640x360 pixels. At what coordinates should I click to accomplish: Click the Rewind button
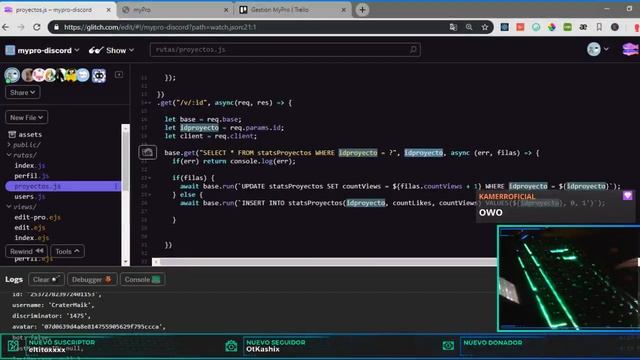(27, 251)
